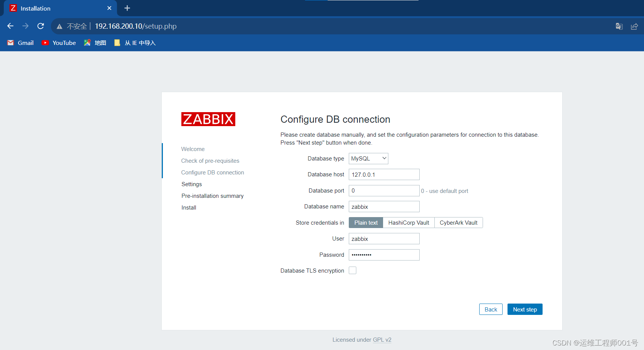The width and height of the screenshot is (644, 350).
Task: Click the Next step button
Action: [x=525, y=309]
